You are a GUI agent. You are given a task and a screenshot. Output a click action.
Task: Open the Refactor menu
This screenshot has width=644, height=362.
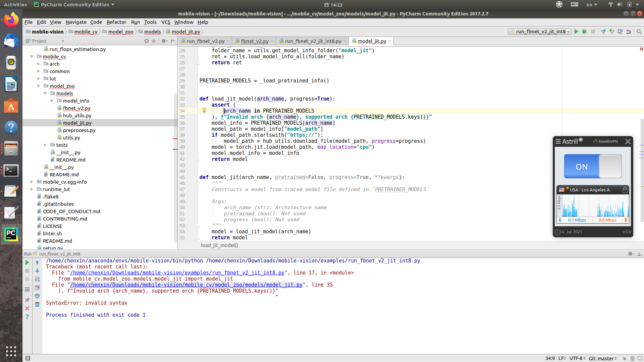point(116,22)
